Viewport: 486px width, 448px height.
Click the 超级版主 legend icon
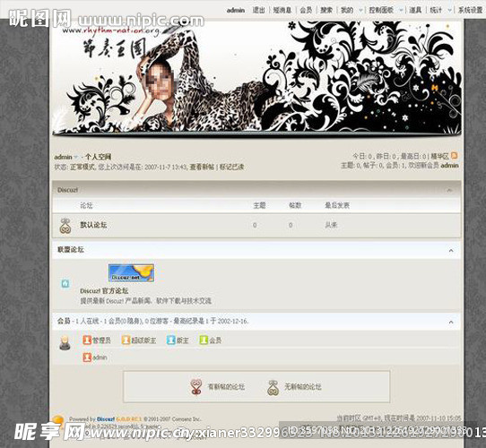tap(126, 340)
